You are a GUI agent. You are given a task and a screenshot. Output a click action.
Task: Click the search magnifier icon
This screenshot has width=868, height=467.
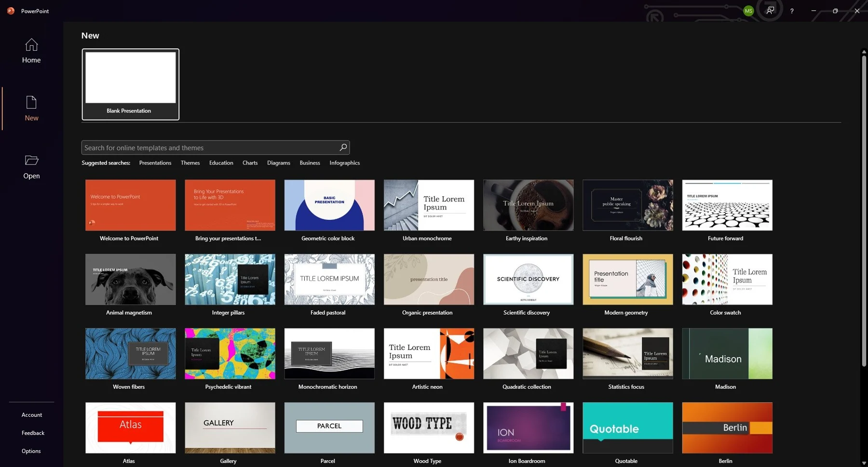click(343, 147)
